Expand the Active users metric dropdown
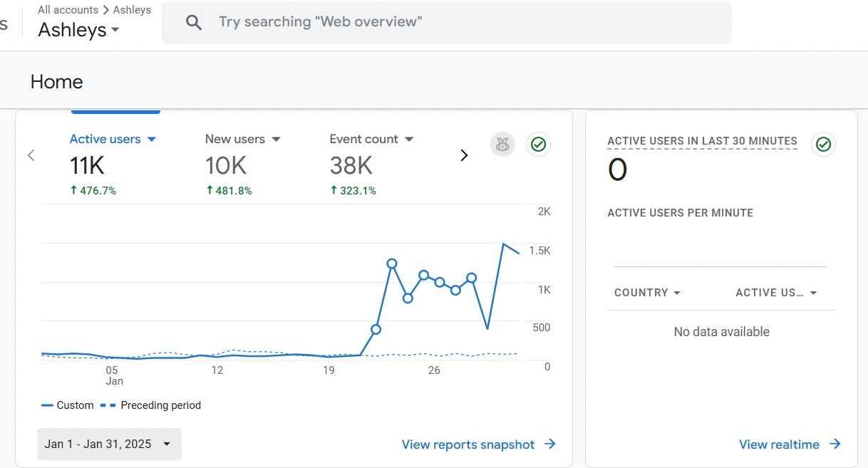The height and width of the screenshot is (468, 868). click(x=151, y=140)
